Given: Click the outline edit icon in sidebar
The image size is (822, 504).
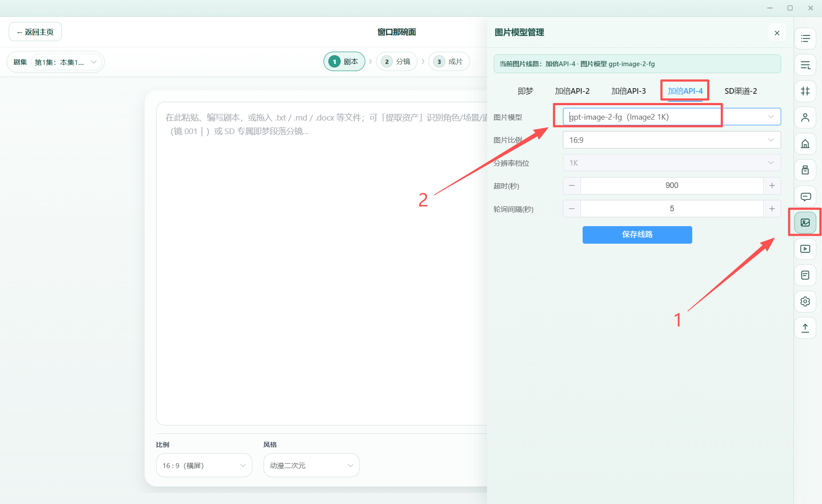Looking at the screenshot, I should (x=805, y=65).
